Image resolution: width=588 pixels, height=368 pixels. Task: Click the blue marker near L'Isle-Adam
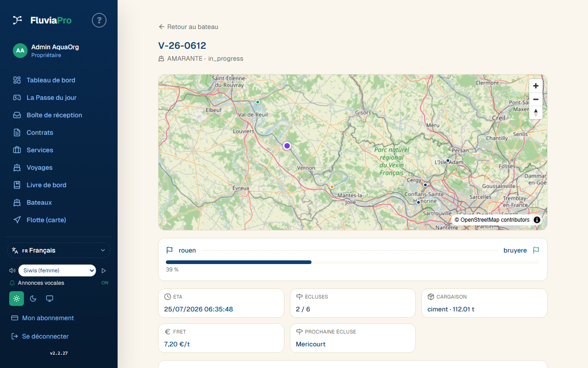pos(448,161)
